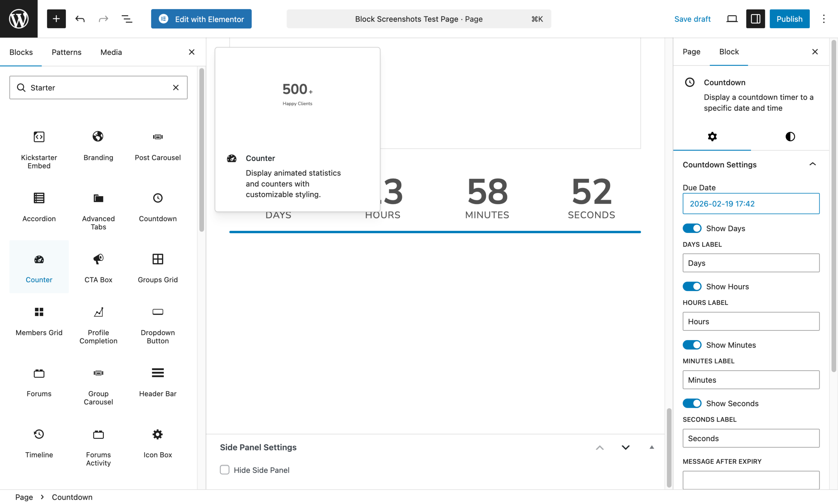Viewport: 838px width, 504px height.
Task: Open the document overview list
Action: pyautogui.click(x=127, y=19)
